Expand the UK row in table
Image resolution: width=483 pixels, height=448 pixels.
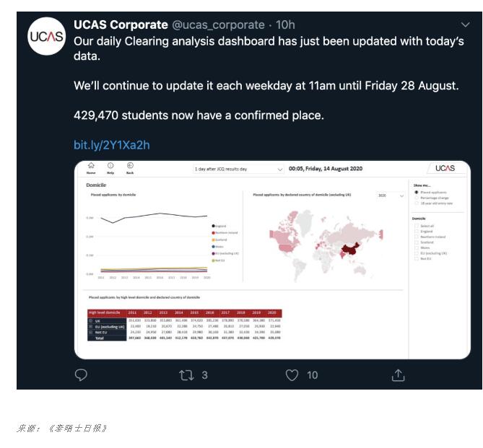(x=90, y=320)
